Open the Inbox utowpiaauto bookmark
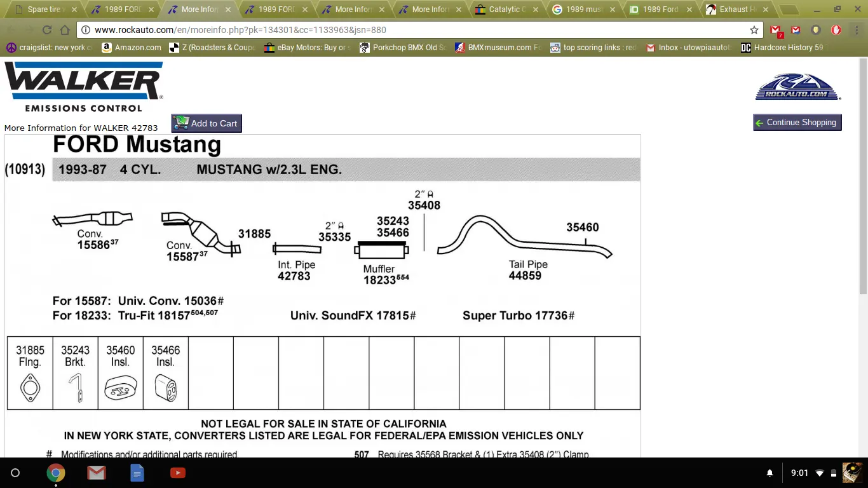The width and height of the screenshot is (868, 488). (x=689, y=48)
